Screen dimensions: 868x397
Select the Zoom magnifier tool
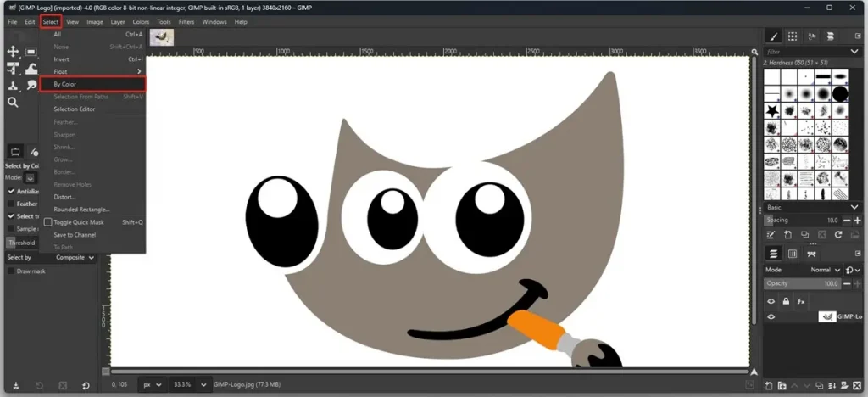[x=14, y=103]
